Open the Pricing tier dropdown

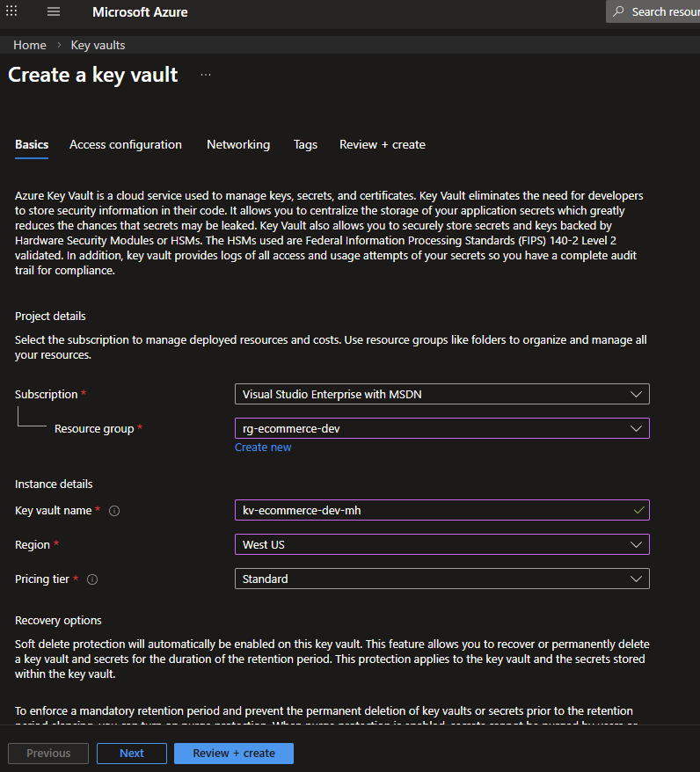point(441,579)
